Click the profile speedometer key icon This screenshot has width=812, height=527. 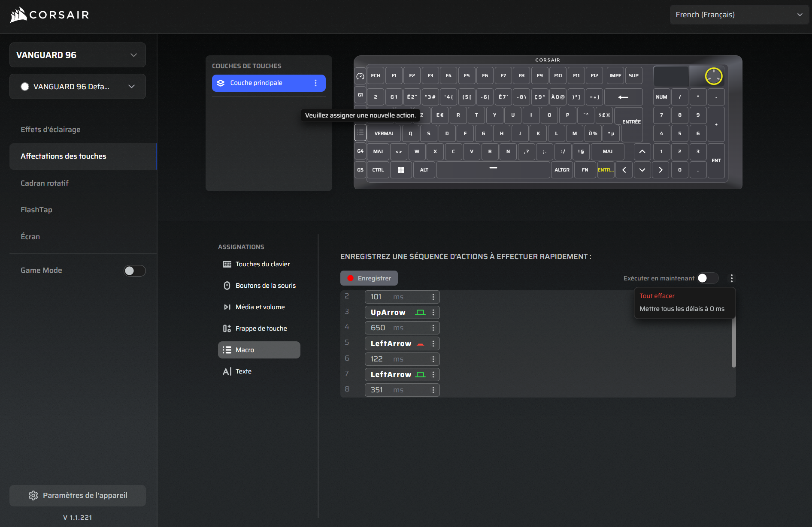[360, 76]
